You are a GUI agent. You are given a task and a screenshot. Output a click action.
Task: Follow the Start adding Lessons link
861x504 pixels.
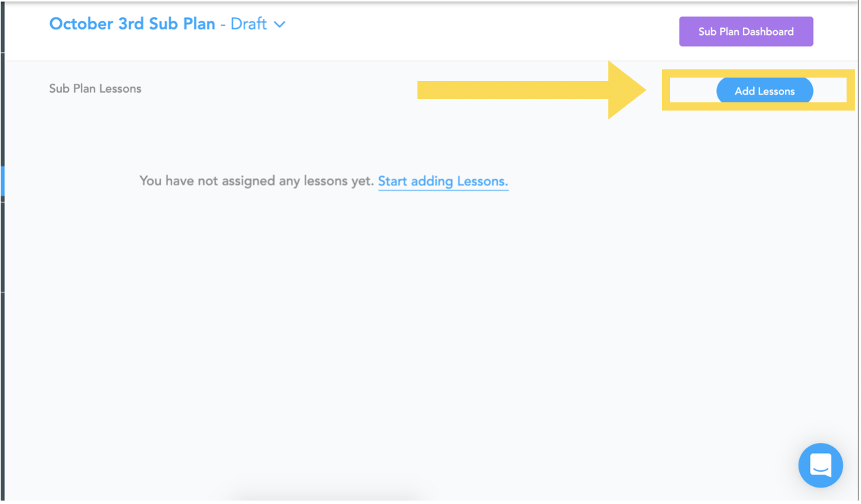(443, 181)
